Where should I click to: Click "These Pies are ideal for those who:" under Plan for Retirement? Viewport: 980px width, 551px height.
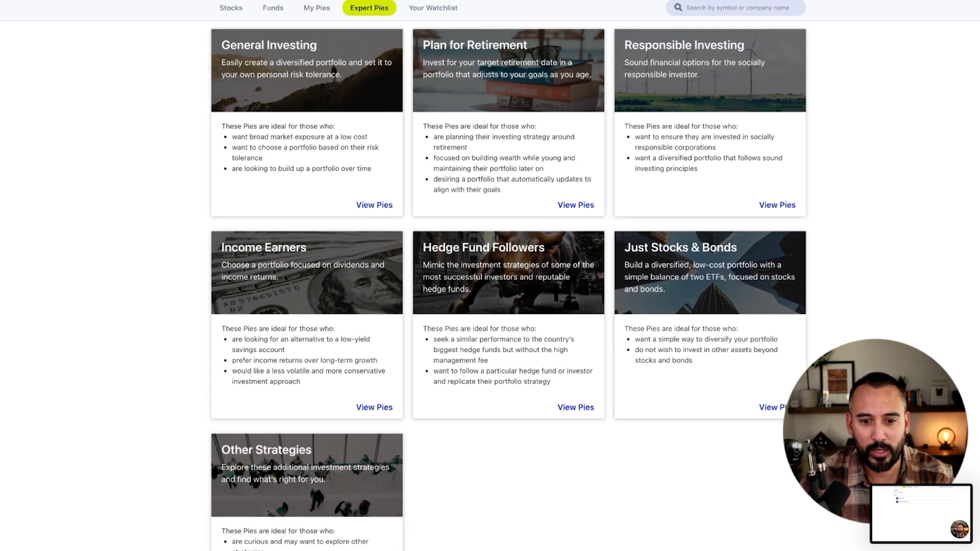coord(480,127)
